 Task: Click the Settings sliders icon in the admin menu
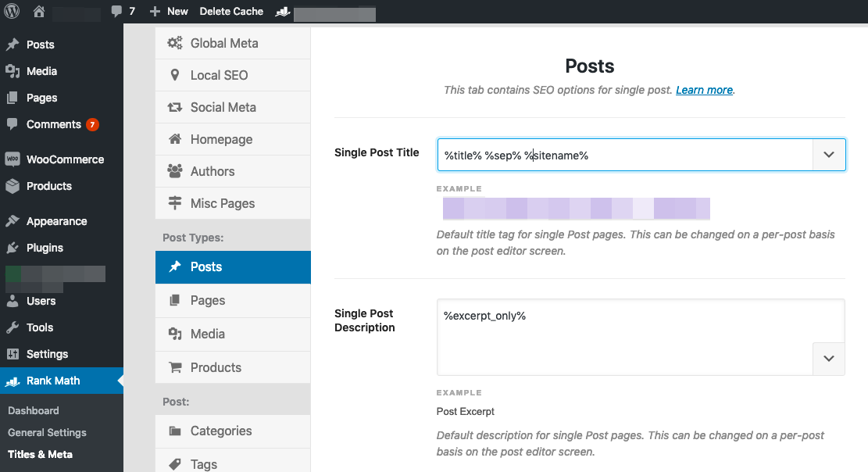pos(13,354)
